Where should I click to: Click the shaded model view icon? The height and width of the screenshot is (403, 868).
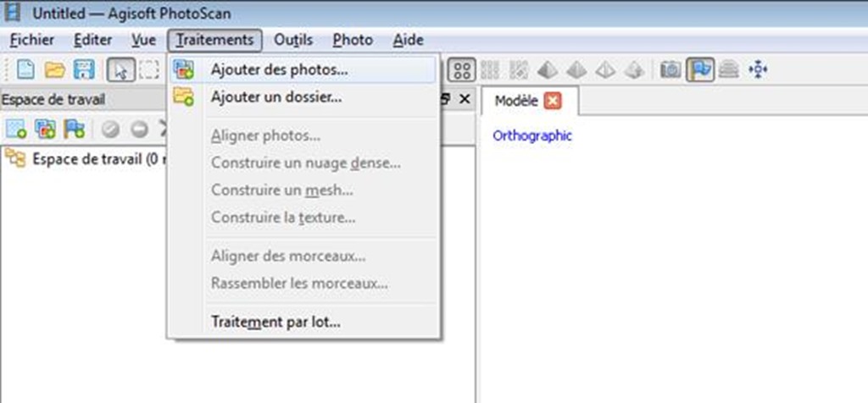point(548,69)
